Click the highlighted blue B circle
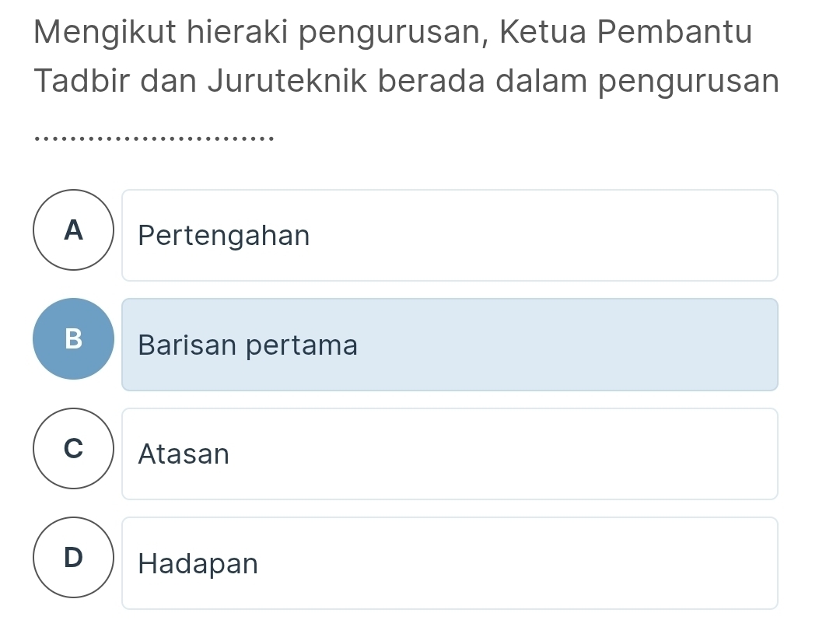840x634 pixels. tap(74, 339)
